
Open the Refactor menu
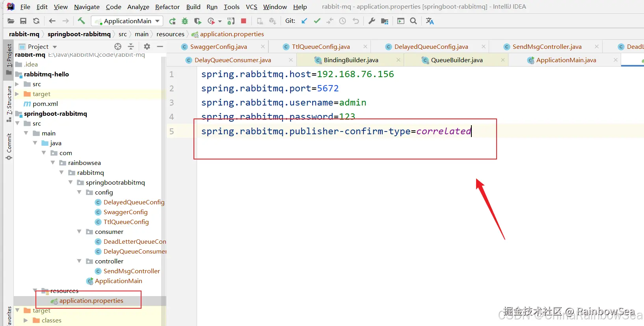click(167, 7)
